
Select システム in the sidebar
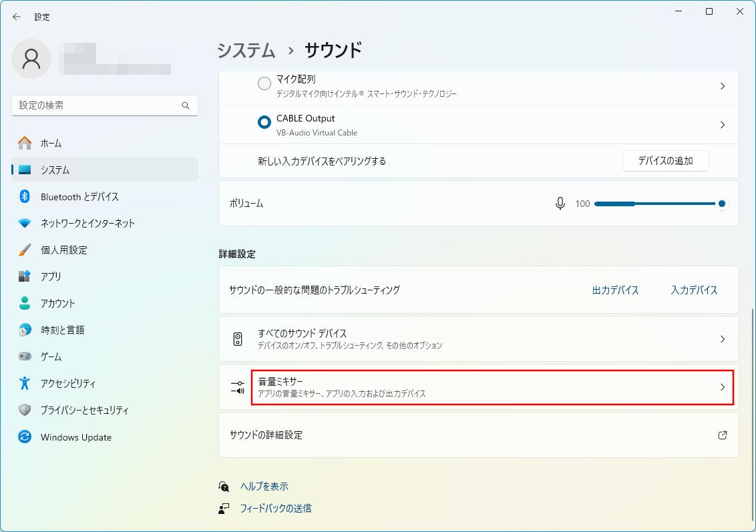click(105, 170)
